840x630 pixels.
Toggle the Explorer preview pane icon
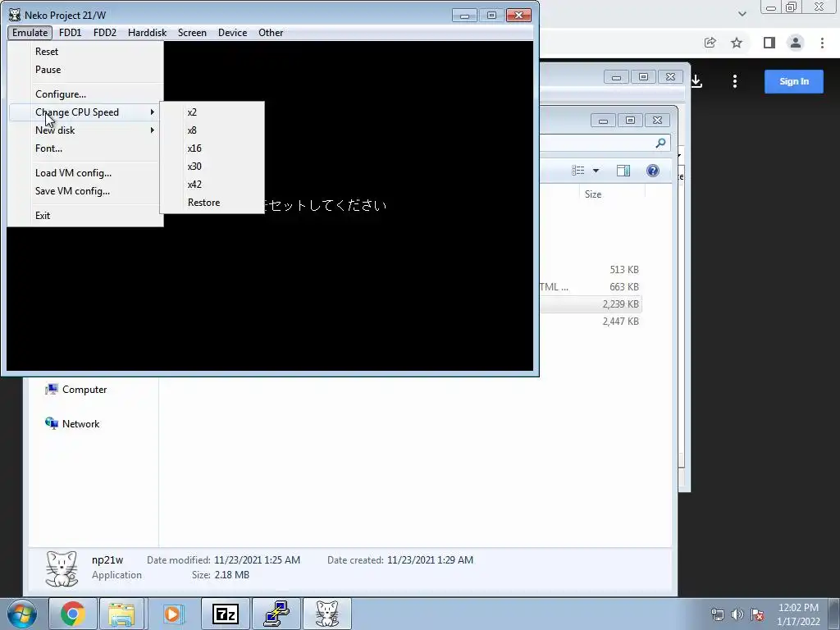(623, 171)
